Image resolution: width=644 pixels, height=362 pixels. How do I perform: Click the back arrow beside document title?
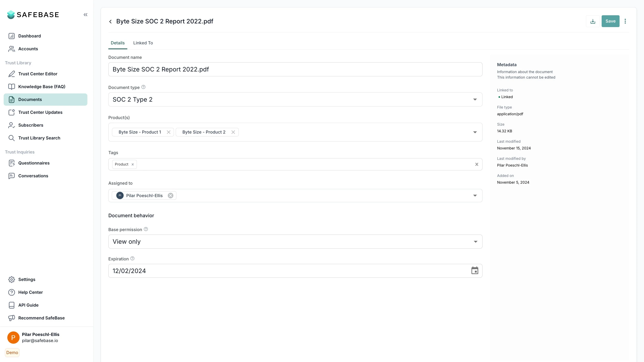point(111,22)
